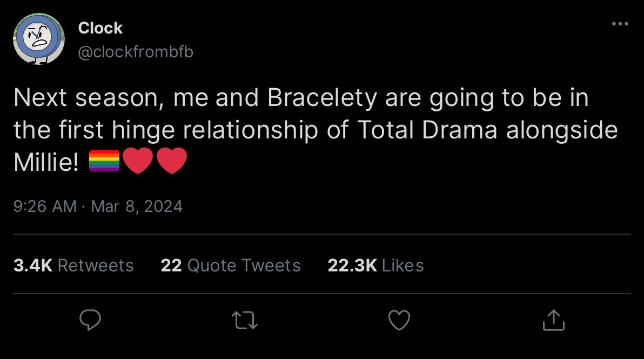Click the tweet timestamp
644x359 pixels.
coord(98,206)
